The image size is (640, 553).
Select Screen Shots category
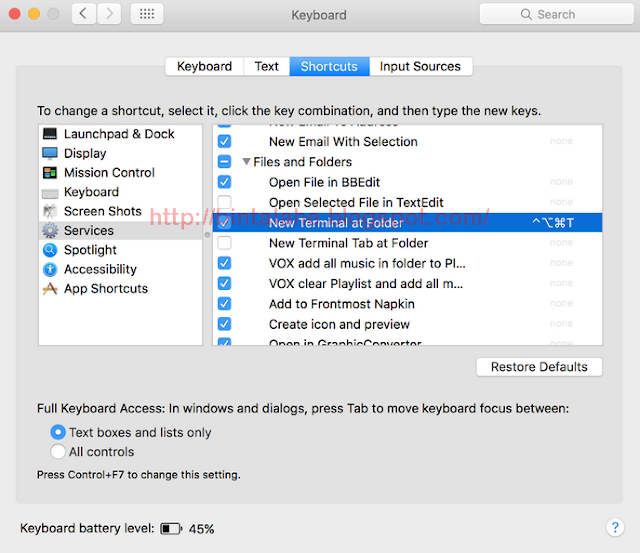point(120,211)
